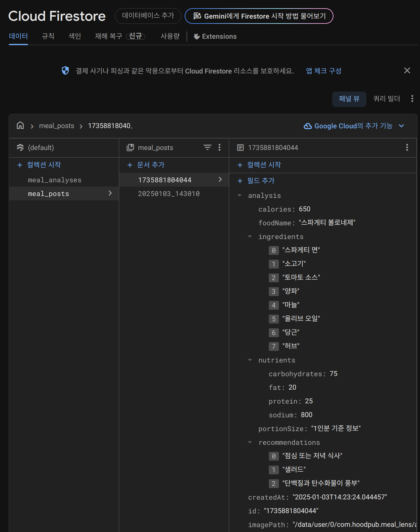Select document 20250103_143010
This screenshot has width=420, height=532.
coord(174,194)
